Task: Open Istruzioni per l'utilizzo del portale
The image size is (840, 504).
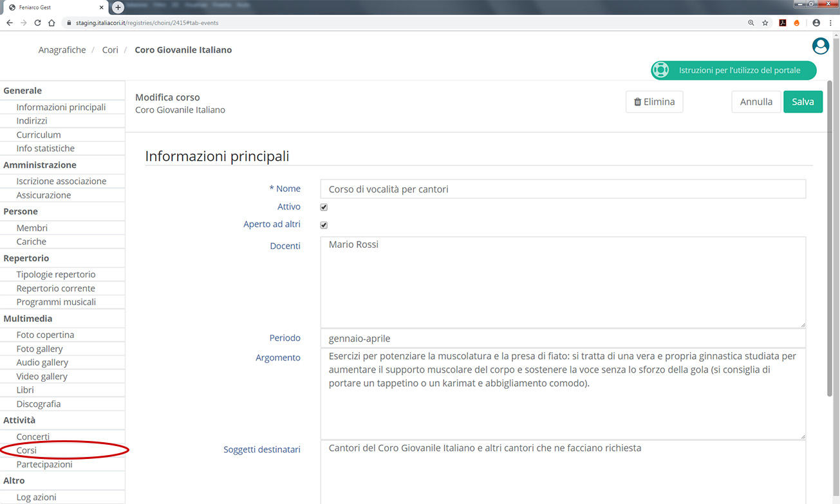Action: coord(734,70)
